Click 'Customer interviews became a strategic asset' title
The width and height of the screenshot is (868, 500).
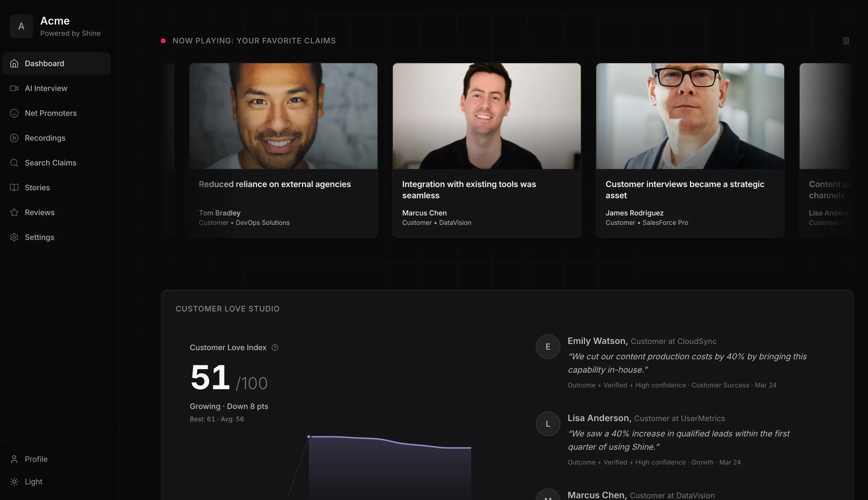click(685, 189)
